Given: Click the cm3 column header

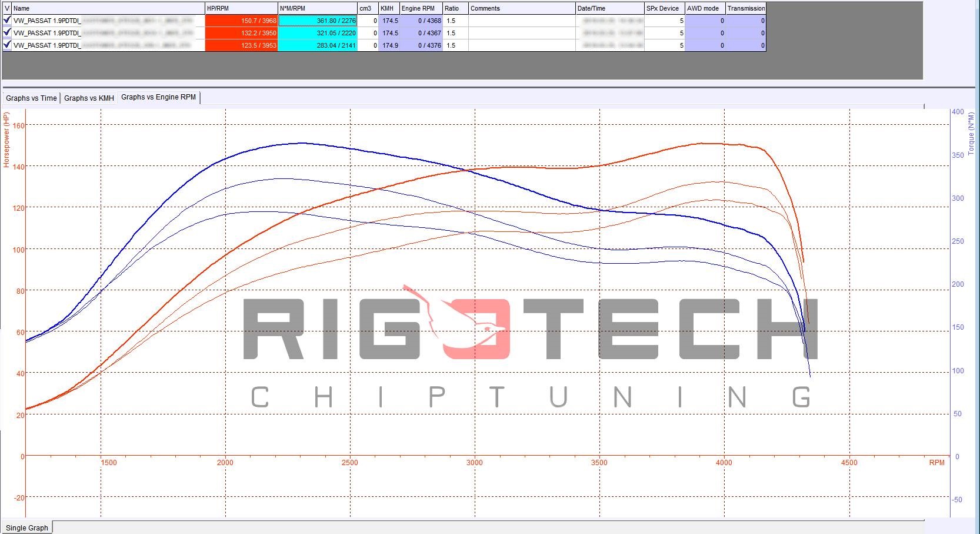Looking at the screenshot, I should pos(368,8).
